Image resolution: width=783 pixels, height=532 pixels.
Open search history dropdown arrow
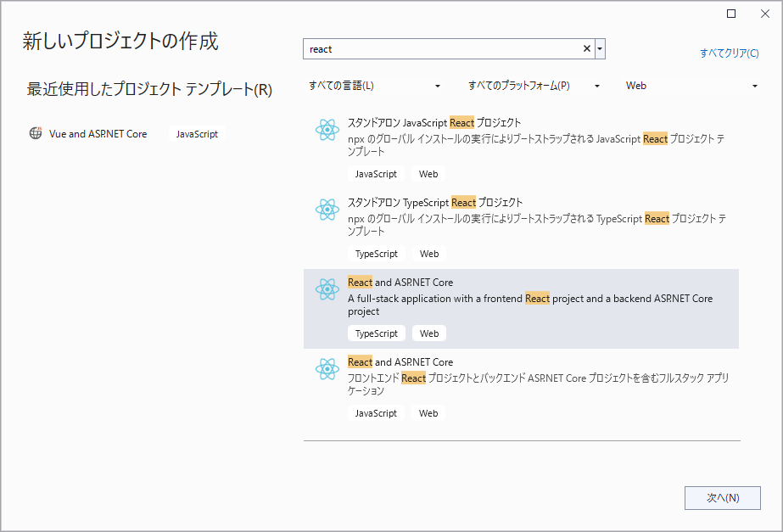tap(600, 48)
